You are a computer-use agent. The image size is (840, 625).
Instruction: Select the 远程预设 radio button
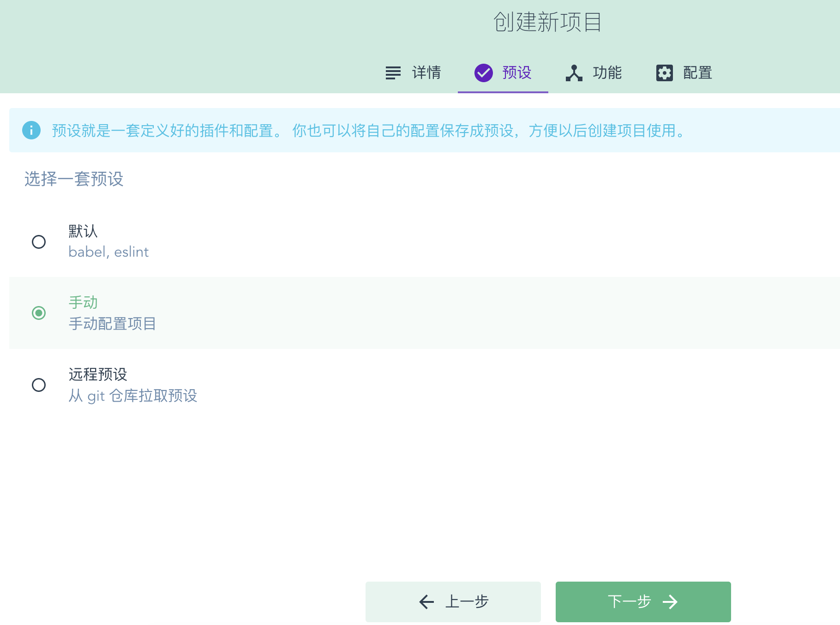tap(39, 385)
